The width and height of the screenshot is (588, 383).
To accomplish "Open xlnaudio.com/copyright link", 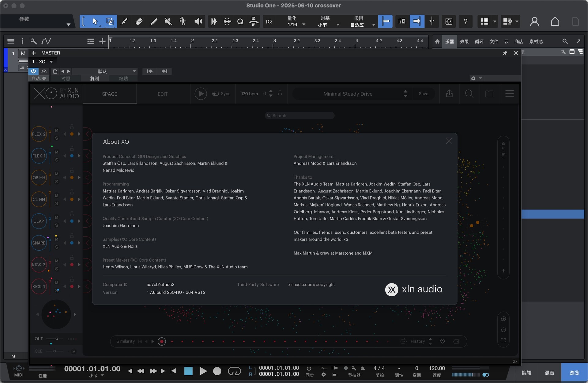I will click(311, 285).
